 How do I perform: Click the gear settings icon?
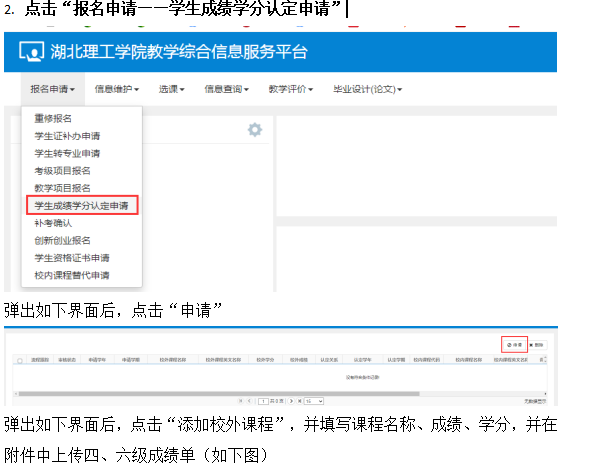click(x=255, y=130)
